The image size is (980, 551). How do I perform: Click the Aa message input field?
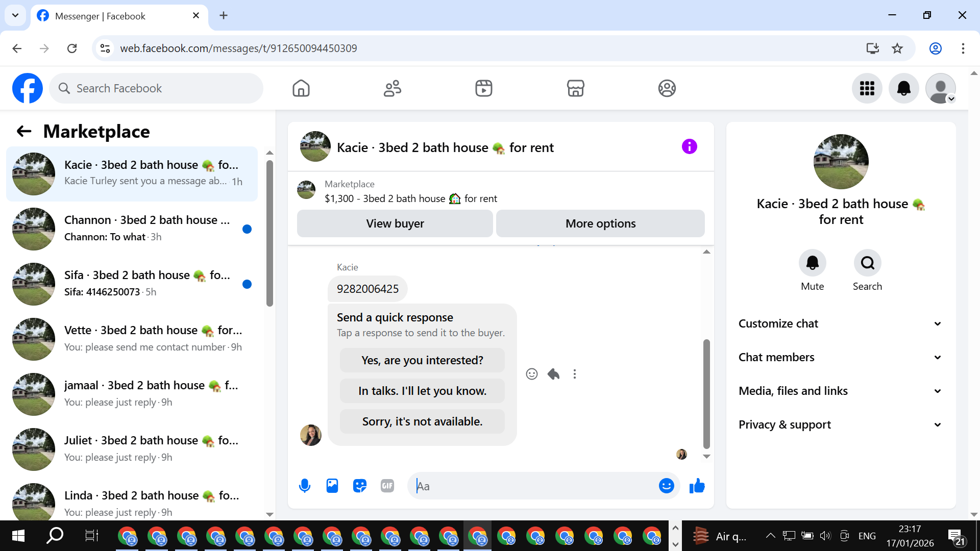click(x=533, y=486)
